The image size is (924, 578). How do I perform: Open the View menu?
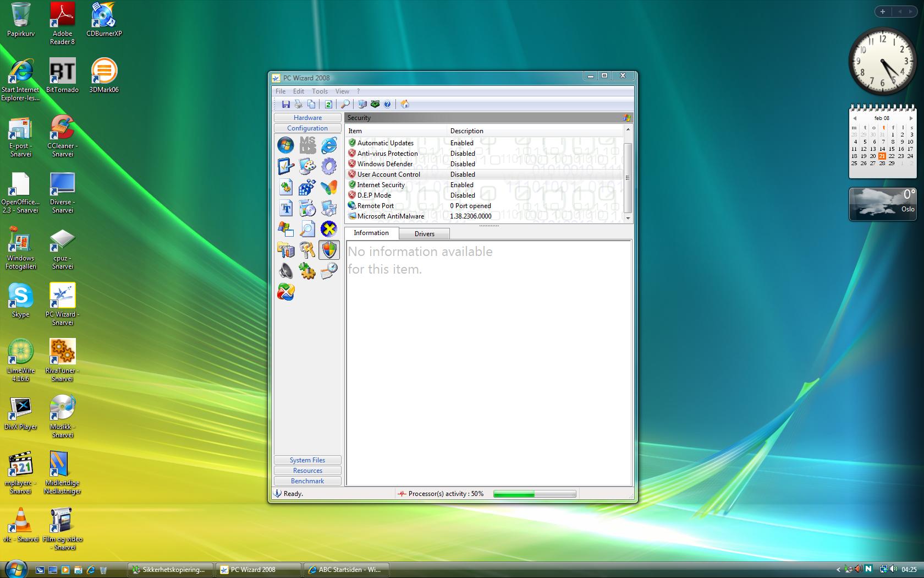[x=342, y=91]
